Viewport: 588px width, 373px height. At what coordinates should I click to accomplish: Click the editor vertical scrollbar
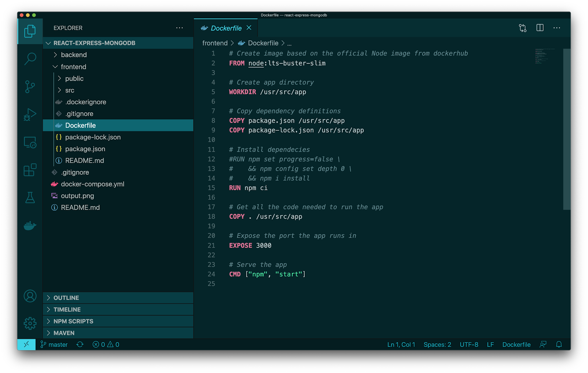click(566, 128)
